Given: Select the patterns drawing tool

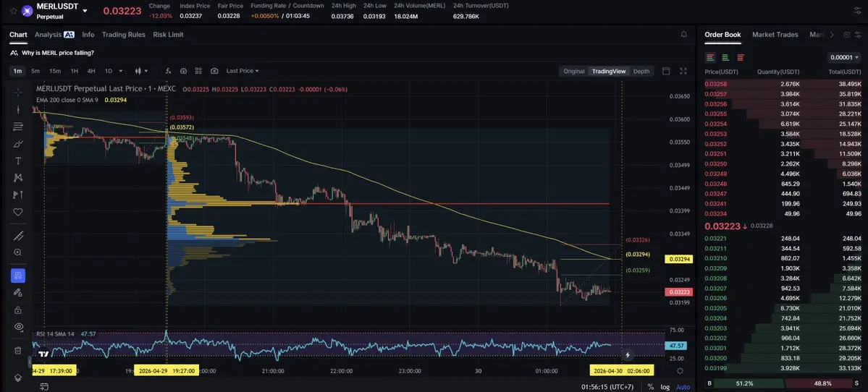Looking at the screenshot, I should coord(17,177).
